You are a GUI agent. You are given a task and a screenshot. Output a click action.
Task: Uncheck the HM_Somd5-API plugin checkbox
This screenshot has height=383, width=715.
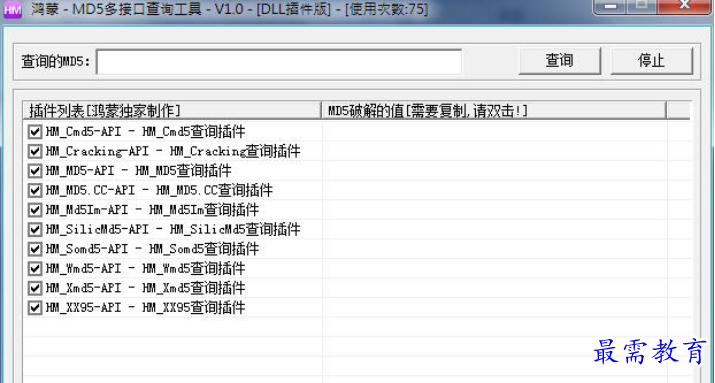(35, 249)
